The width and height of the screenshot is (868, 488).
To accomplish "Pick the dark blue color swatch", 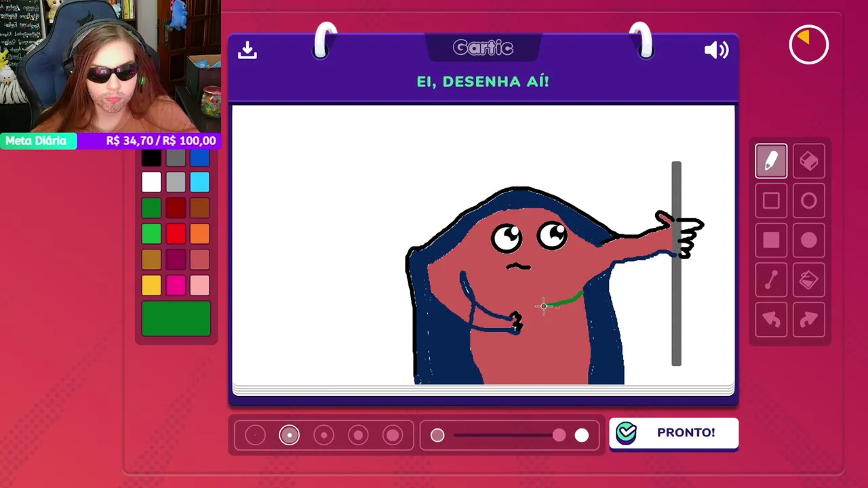I will click(200, 158).
